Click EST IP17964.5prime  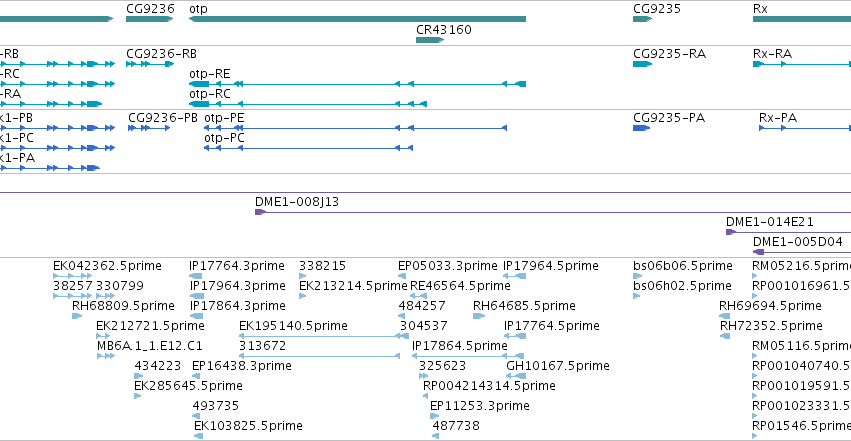[x=516, y=276]
